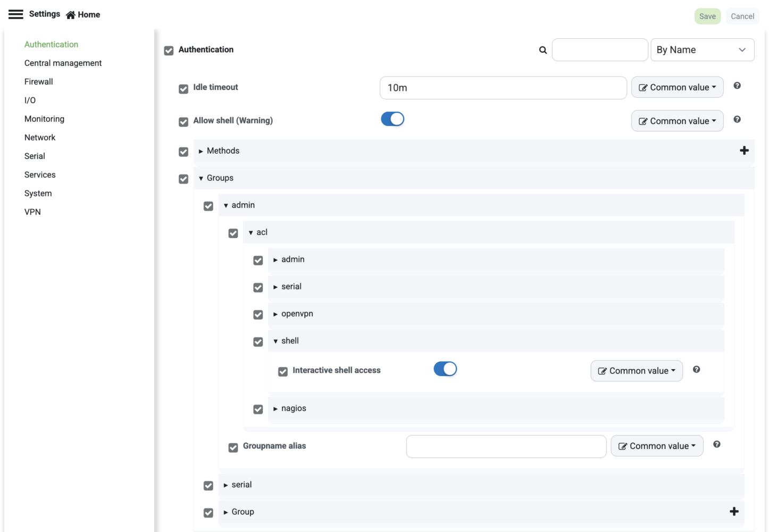
Task: Click the search magnifier icon
Action: coord(543,50)
